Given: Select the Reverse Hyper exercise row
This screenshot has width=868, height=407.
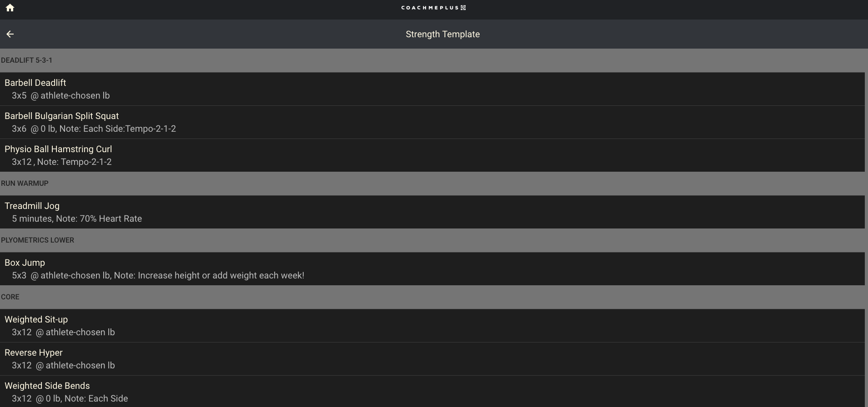Looking at the screenshot, I should coord(432,359).
